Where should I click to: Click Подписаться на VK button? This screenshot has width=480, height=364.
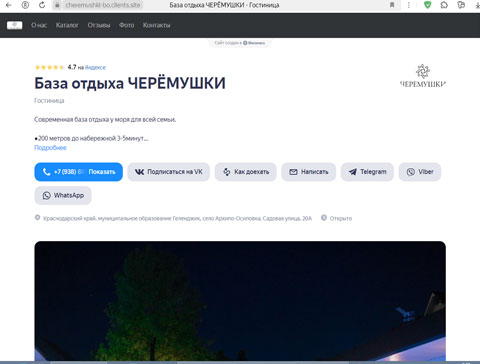168,172
